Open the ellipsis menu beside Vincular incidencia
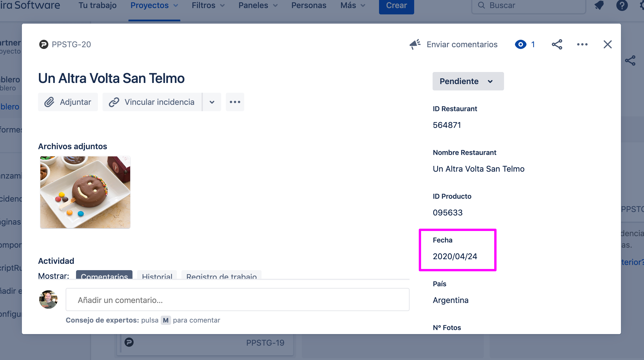The image size is (644, 360). 235,102
